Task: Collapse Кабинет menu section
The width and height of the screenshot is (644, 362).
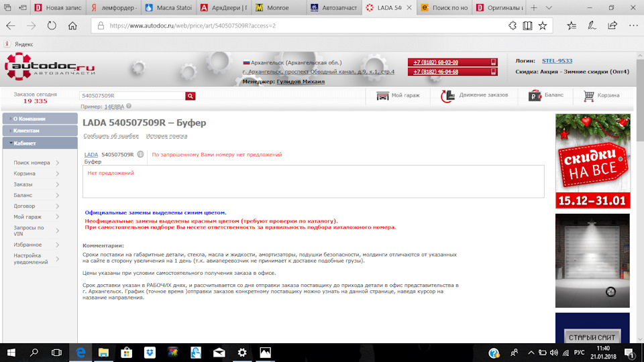Action: (x=40, y=143)
